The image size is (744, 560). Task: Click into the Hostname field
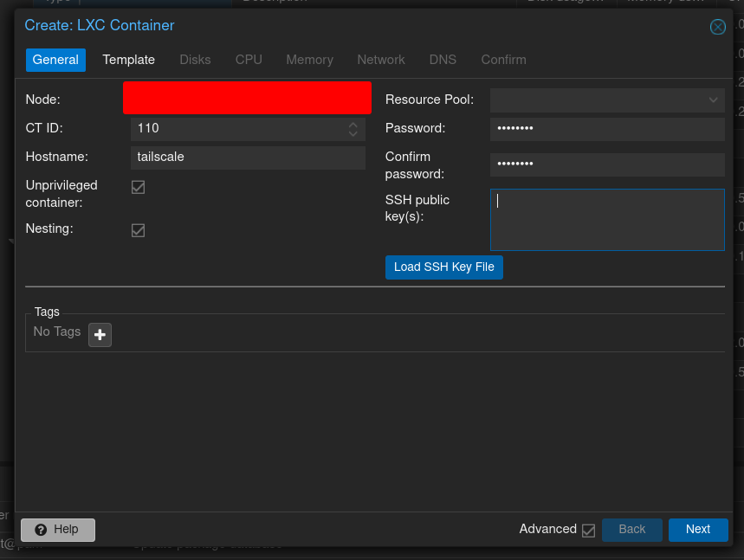click(247, 158)
